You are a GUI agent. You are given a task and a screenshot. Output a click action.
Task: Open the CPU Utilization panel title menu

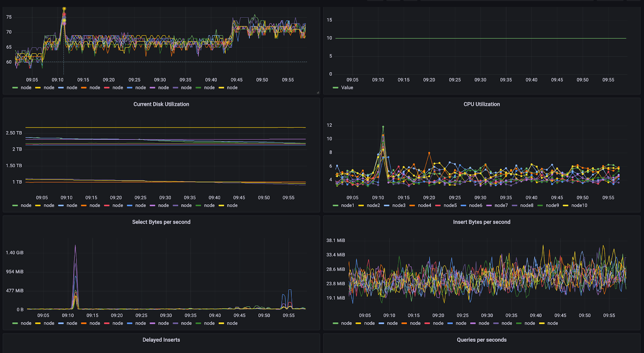point(481,104)
